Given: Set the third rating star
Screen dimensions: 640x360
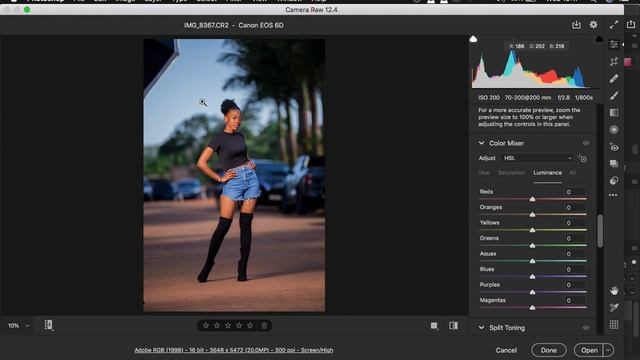Looking at the screenshot, I should click(228, 325).
